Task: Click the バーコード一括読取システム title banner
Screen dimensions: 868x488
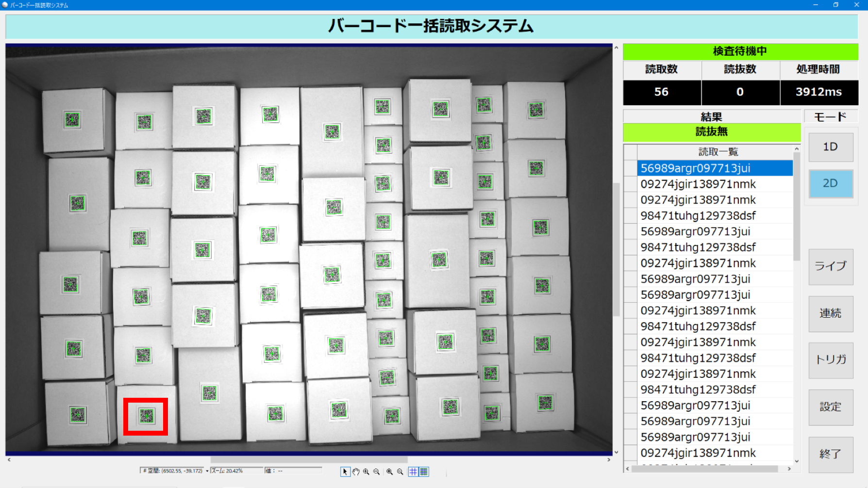Action: pyautogui.click(x=432, y=26)
